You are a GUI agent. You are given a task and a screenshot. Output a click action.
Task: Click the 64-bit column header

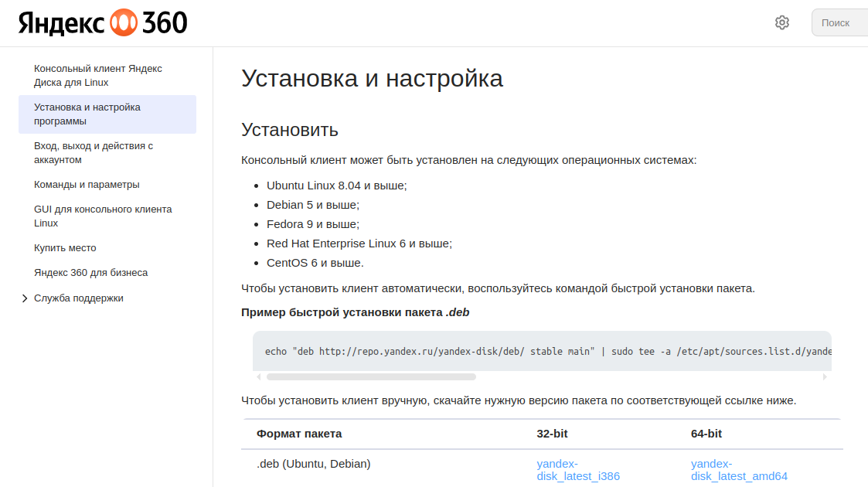click(x=706, y=434)
